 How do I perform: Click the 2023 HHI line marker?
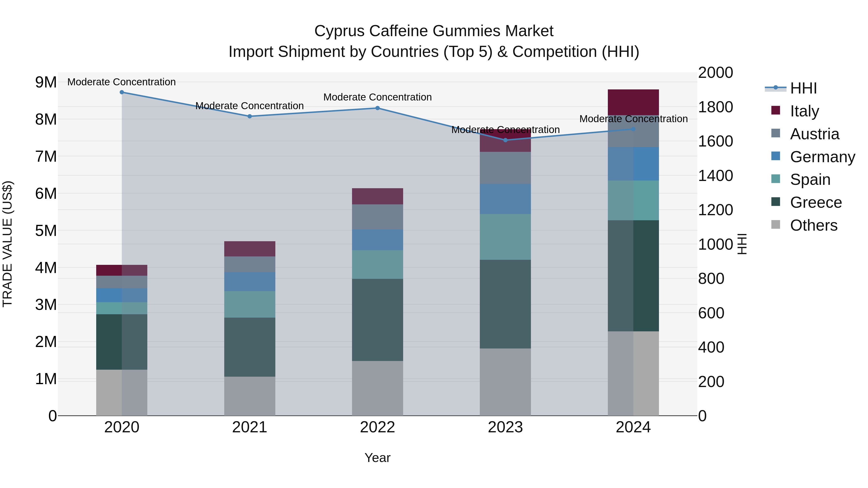tap(505, 140)
